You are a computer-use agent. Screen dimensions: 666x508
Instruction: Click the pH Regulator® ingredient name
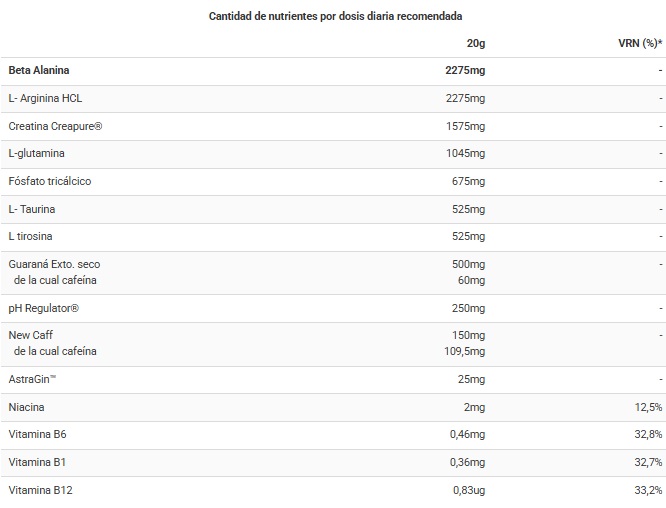43,308
